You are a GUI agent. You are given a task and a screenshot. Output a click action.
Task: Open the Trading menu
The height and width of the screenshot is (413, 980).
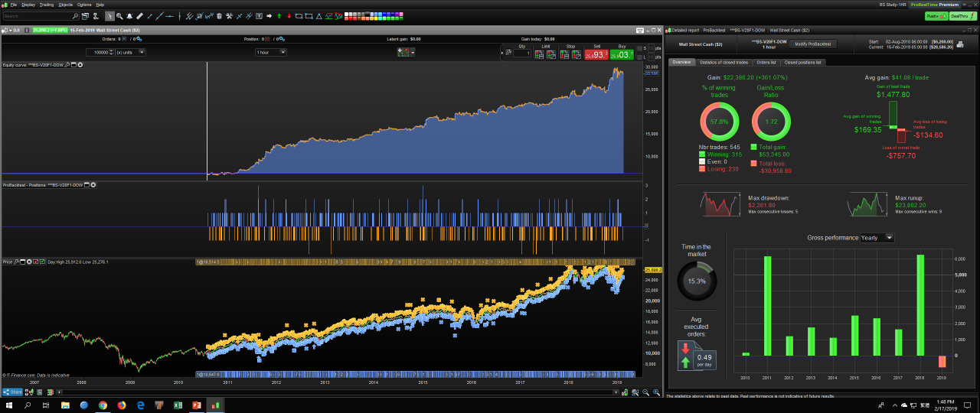pos(47,5)
